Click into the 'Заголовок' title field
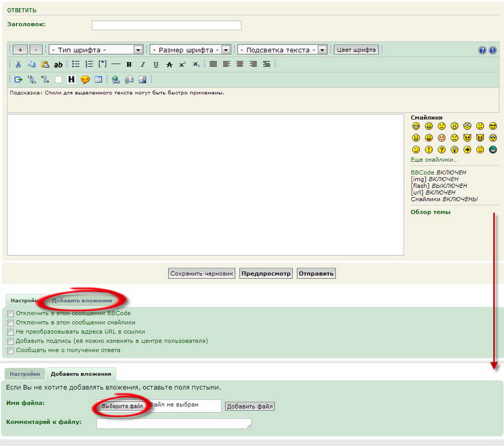Screen dimensions: 504x446 (166, 25)
